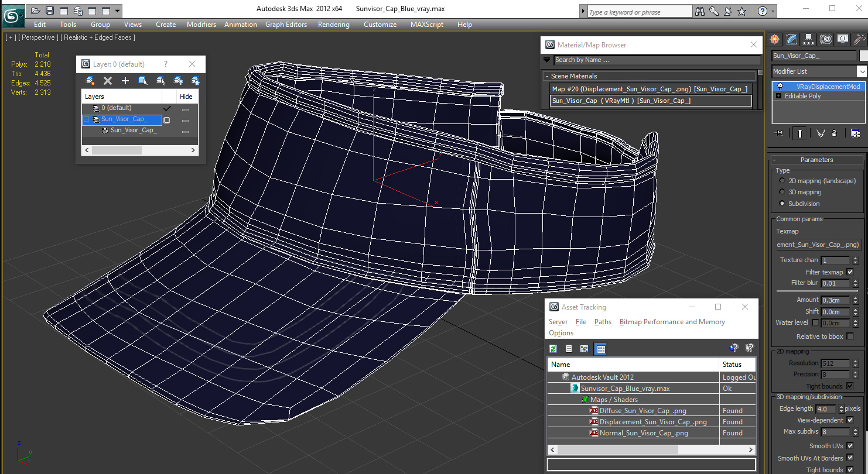Open the Graph Editors menu
This screenshot has height=474, width=868.
pyautogui.click(x=286, y=25)
